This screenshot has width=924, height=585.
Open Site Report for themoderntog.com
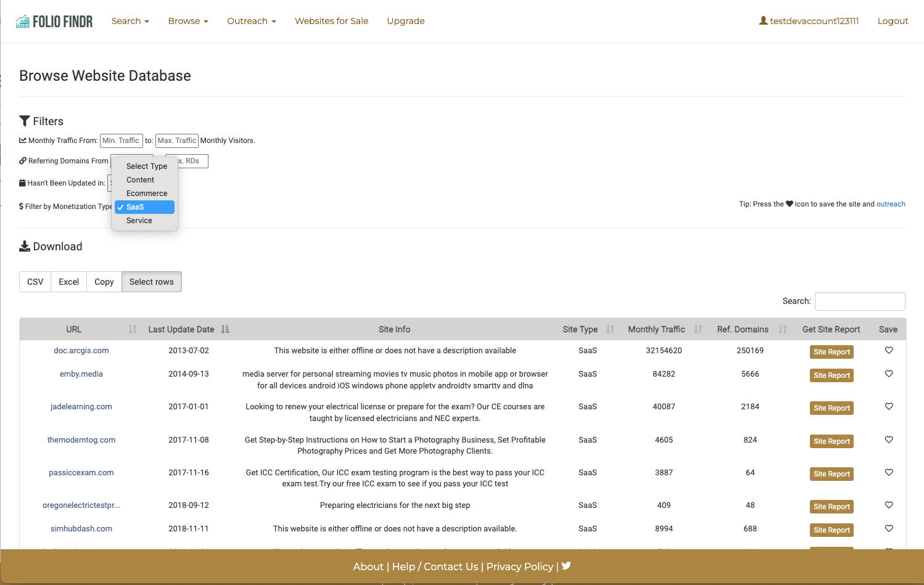831,441
